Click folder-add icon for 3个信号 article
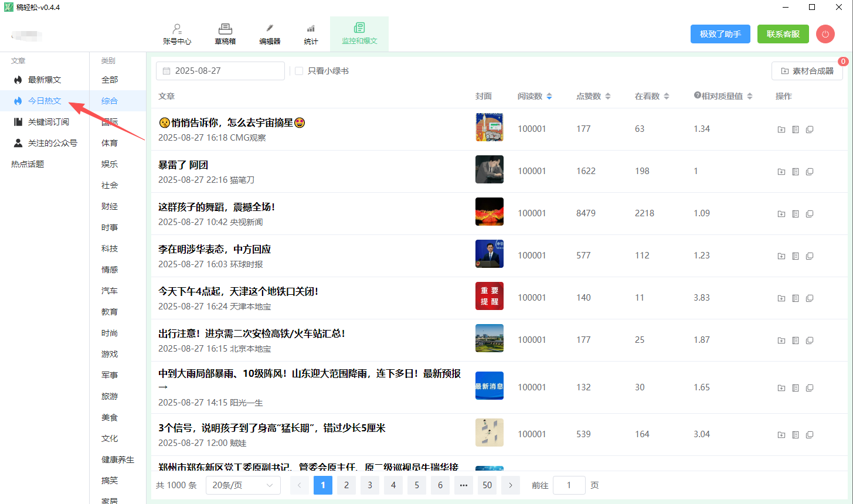 pyautogui.click(x=781, y=435)
